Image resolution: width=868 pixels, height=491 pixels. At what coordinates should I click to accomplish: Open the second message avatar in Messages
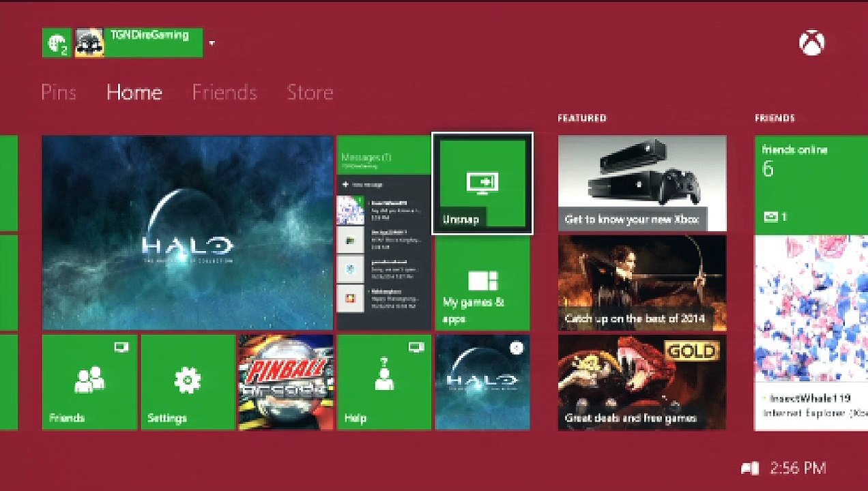tap(350, 239)
